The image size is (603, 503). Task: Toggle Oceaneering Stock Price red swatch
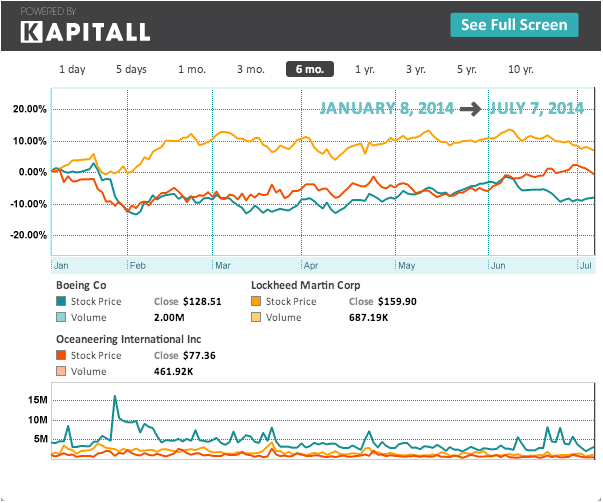pos(61,355)
